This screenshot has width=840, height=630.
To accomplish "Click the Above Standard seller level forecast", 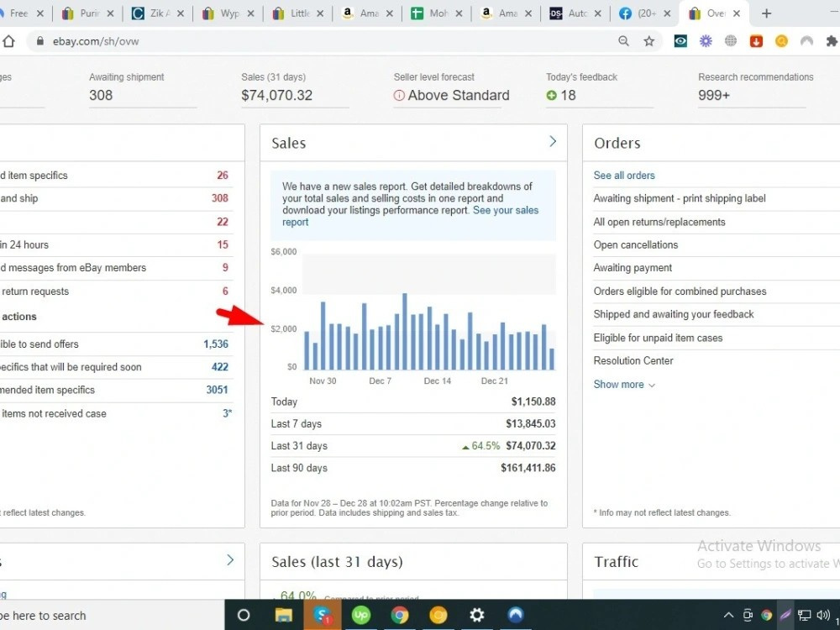I will coord(451,88).
